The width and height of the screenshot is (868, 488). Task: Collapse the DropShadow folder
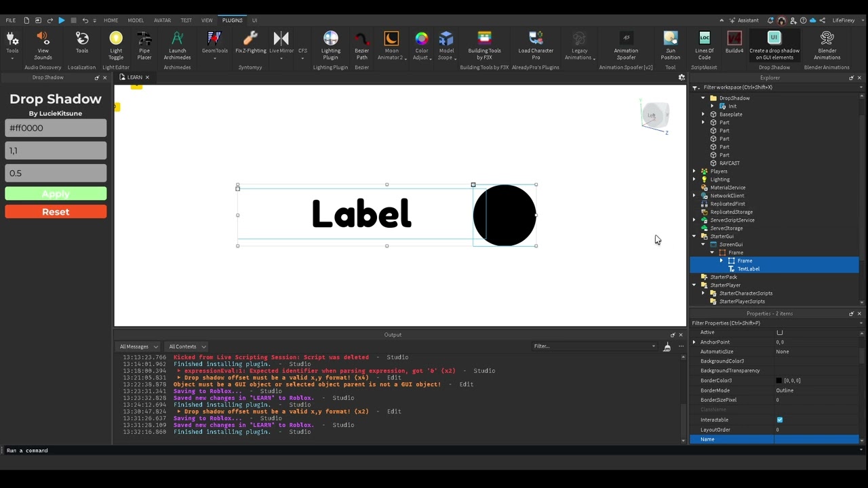tap(703, 98)
